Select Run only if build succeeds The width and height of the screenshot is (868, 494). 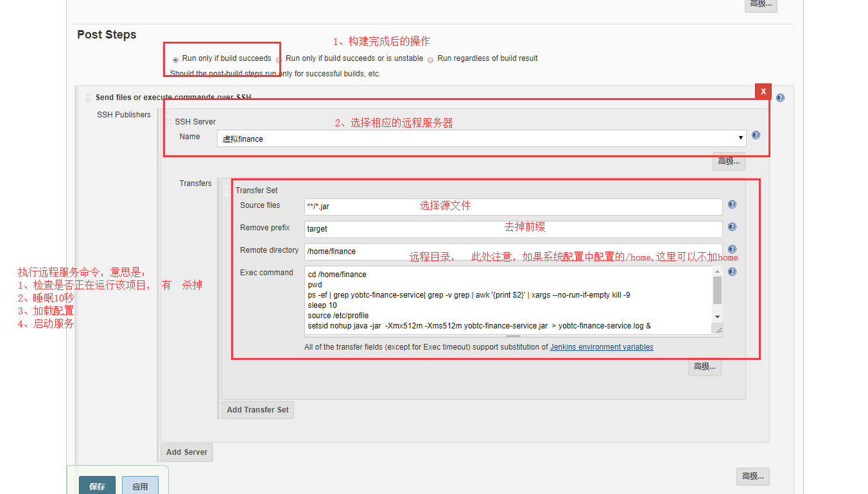pos(176,60)
